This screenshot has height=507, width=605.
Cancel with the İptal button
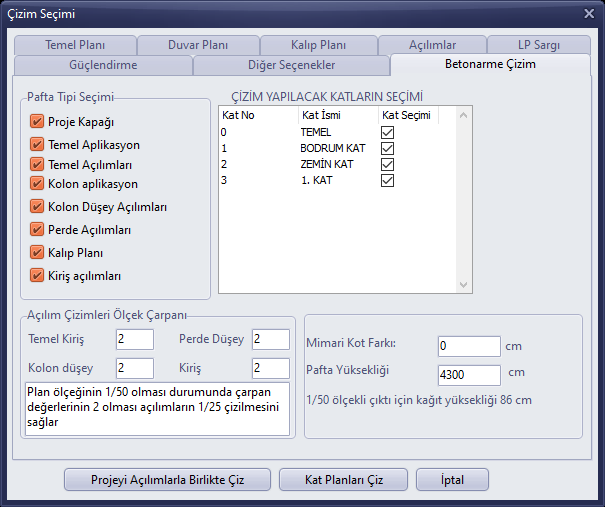pyautogui.click(x=452, y=480)
